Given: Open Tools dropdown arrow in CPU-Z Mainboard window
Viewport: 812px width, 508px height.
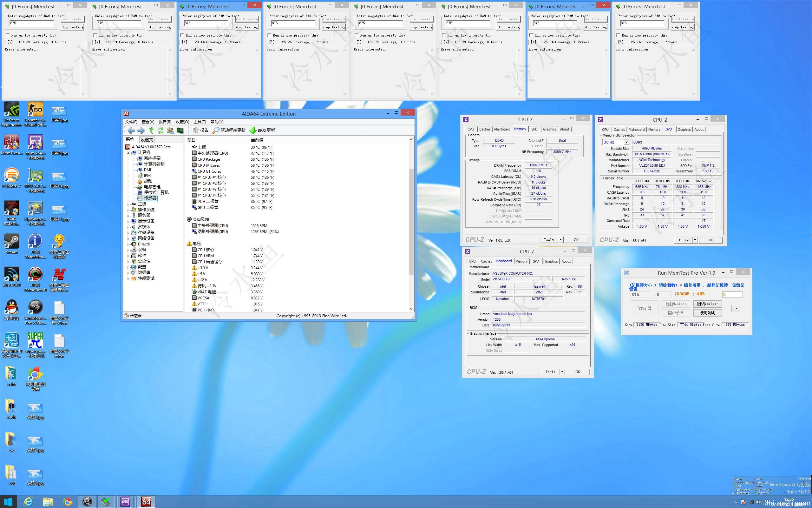Looking at the screenshot, I should point(562,371).
